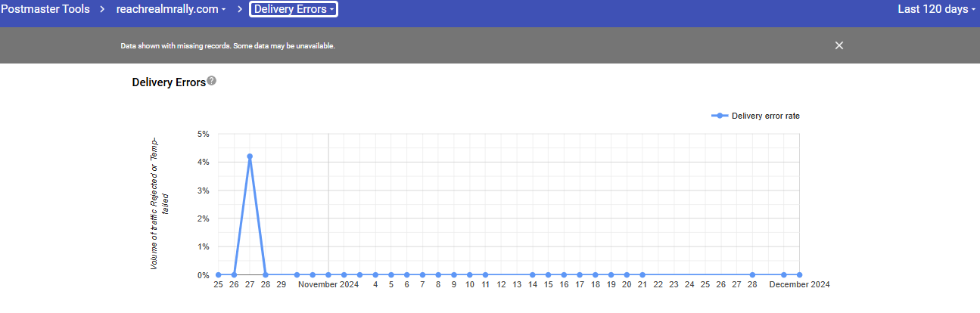The height and width of the screenshot is (313, 980).
Task: Click the data point above November 28
Action: point(752,275)
